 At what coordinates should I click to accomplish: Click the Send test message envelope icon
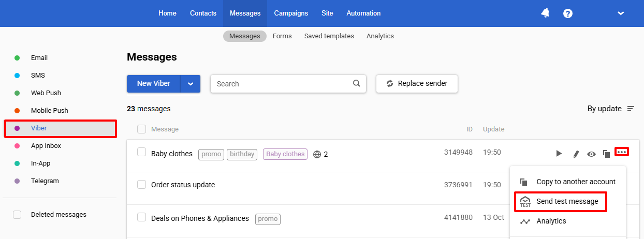click(525, 201)
